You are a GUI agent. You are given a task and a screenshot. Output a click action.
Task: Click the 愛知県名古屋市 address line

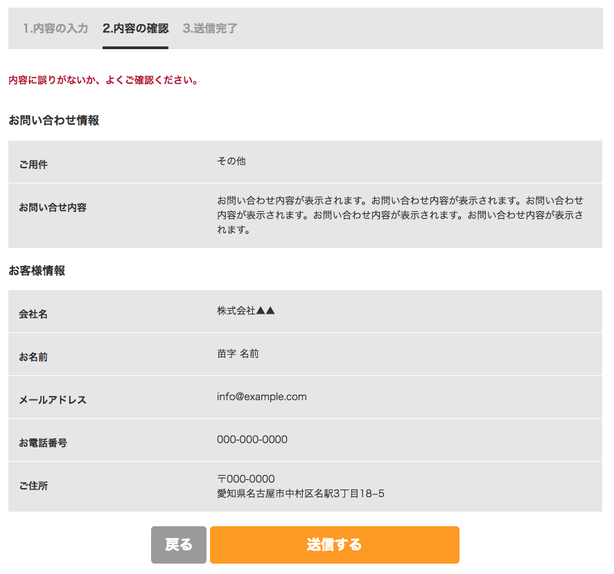300,494
